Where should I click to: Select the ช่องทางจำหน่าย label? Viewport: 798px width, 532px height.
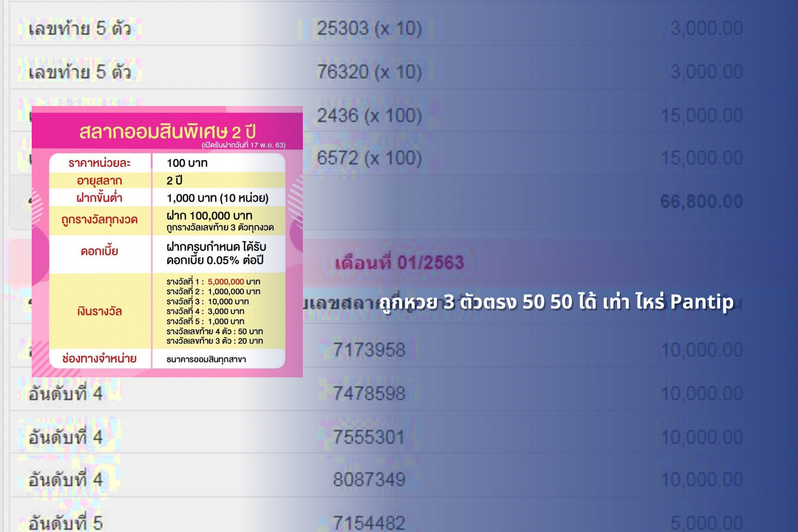tap(99, 358)
